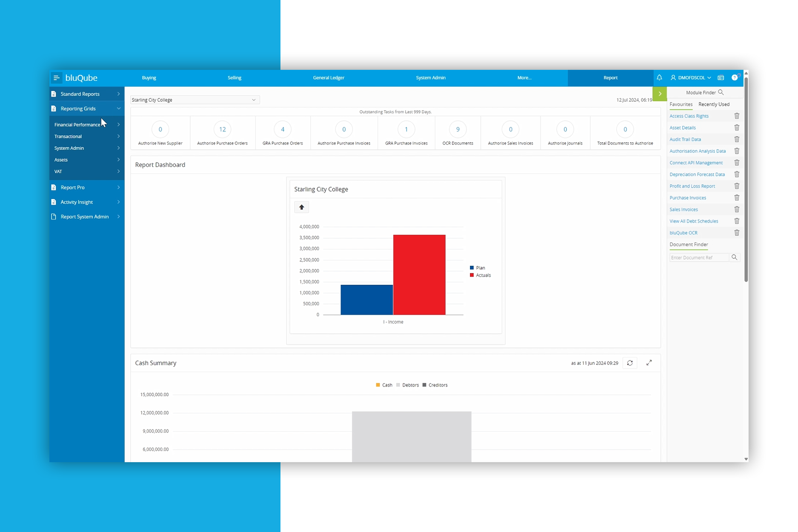This screenshot has height=532, width=798.
Task: Click the hamburger menu icon beside bluQube
Action: coord(56,78)
